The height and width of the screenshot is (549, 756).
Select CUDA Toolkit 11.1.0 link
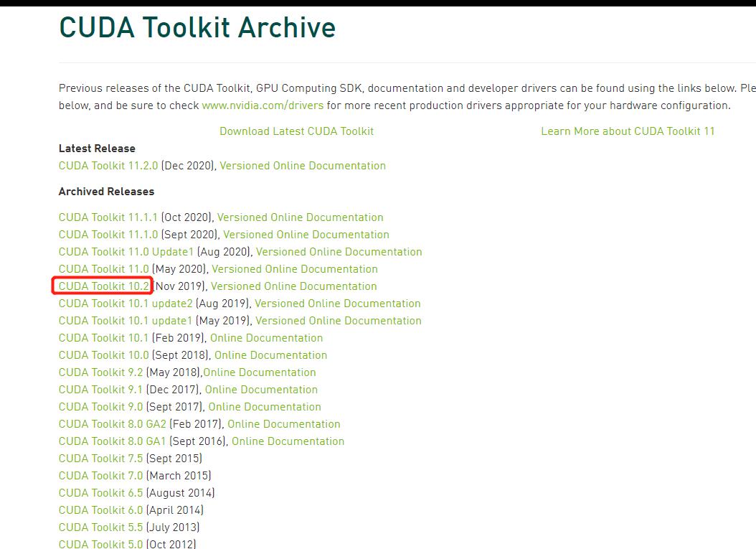click(x=108, y=235)
